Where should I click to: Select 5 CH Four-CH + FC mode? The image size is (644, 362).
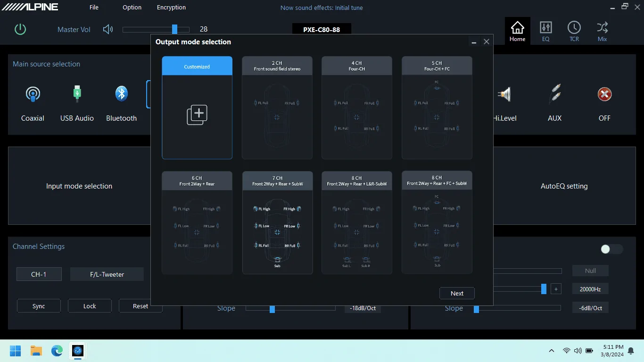tap(437, 108)
